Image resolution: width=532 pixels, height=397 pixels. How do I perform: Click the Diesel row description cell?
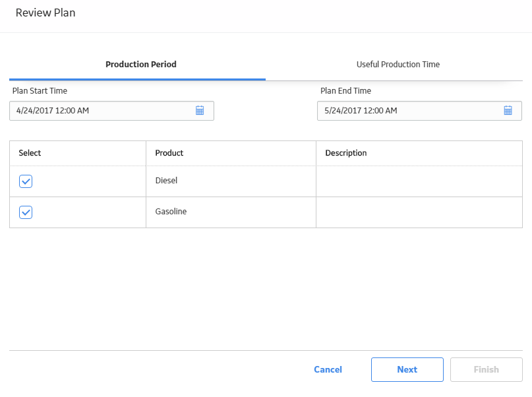(x=419, y=181)
